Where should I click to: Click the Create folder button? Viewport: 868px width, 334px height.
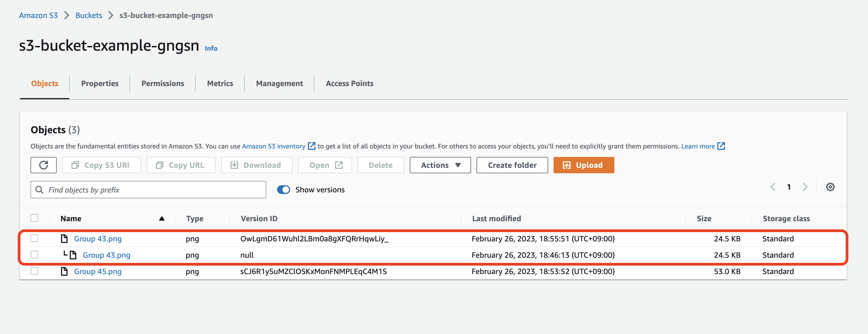coord(512,165)
